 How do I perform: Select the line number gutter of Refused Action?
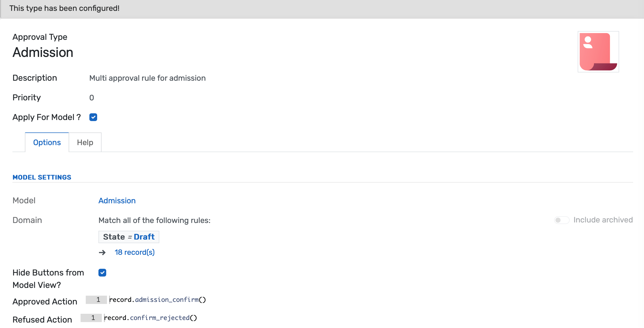(91, 318)
